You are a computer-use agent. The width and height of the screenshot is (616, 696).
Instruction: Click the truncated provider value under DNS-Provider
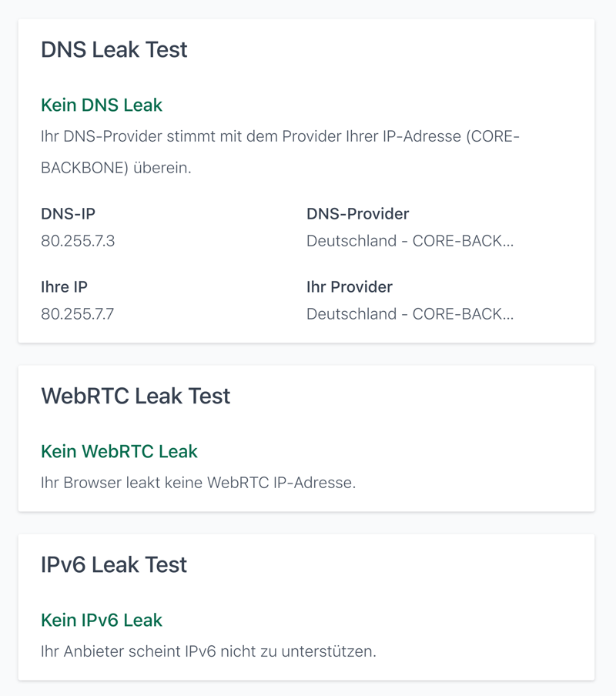coord(410,241)
